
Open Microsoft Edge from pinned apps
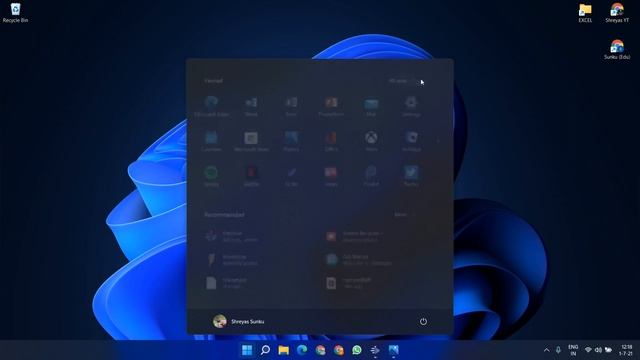click(x=211, y=106)
